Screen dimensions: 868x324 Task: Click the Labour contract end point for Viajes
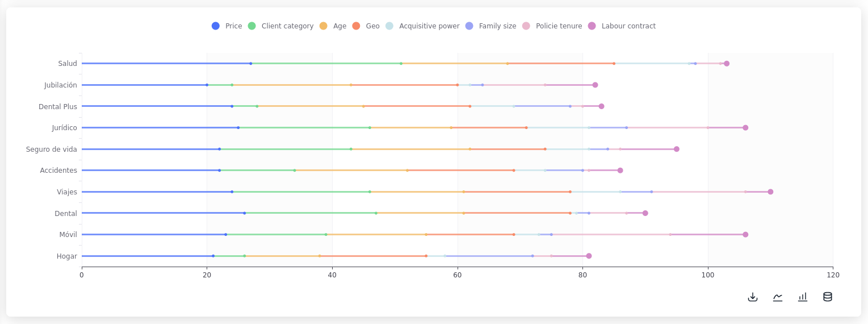pyautogui.click(x=770, y=192)
